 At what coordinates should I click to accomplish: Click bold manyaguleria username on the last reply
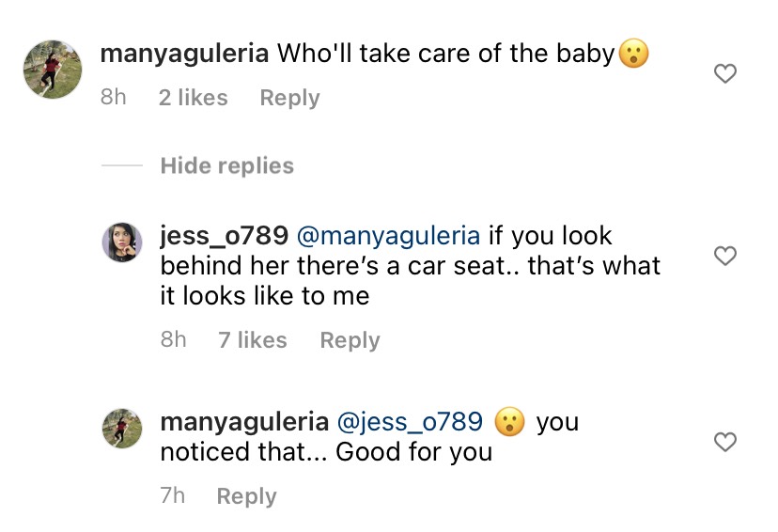pyautogui.click(x=244, y=421)
